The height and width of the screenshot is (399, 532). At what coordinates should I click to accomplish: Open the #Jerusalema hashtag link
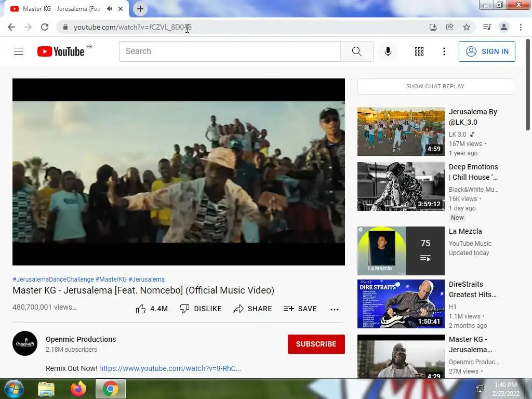pos(147,279)
